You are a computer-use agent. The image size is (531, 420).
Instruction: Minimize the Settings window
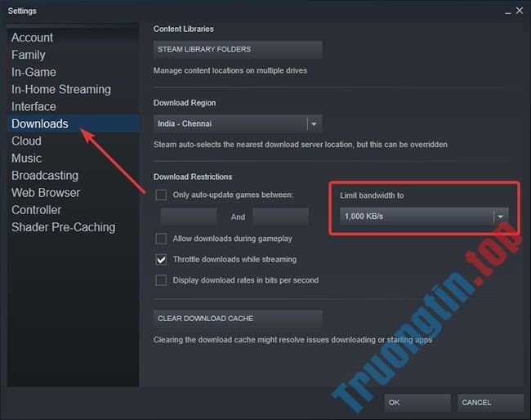507,12
